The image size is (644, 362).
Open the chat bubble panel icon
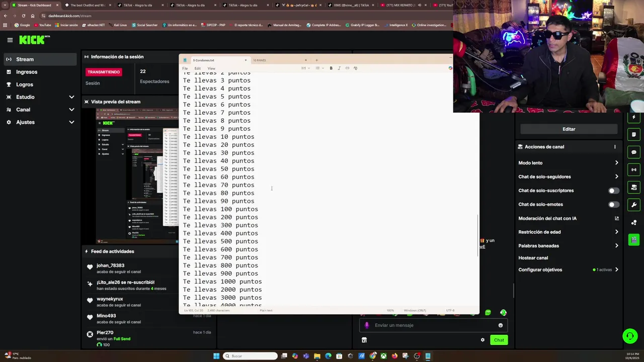(x=634, y=152)
